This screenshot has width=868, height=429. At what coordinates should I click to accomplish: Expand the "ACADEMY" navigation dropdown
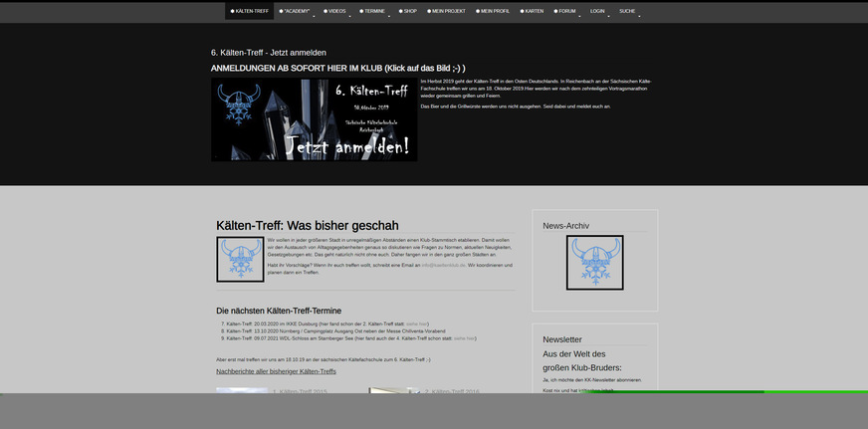point(296,11)
